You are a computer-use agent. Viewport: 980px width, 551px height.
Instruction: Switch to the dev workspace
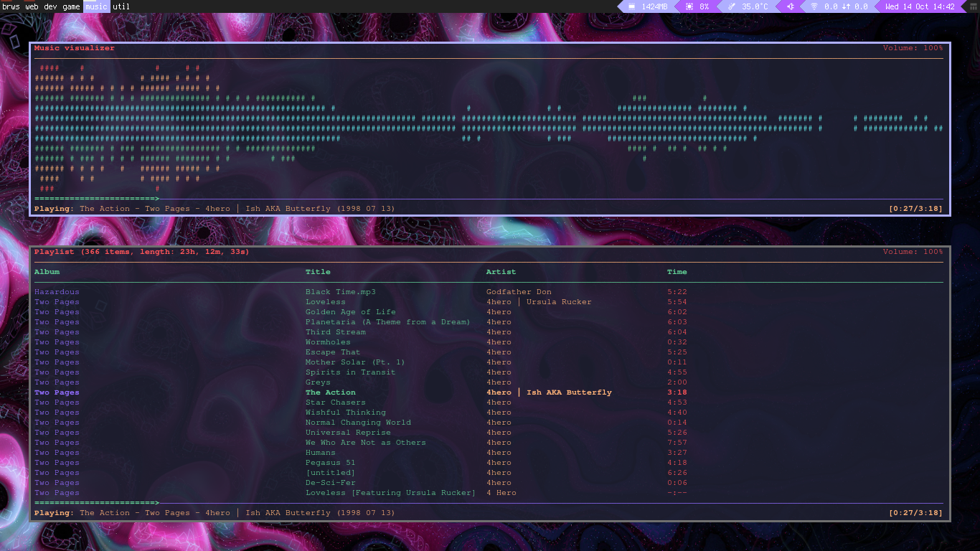(x=50, y=6)
